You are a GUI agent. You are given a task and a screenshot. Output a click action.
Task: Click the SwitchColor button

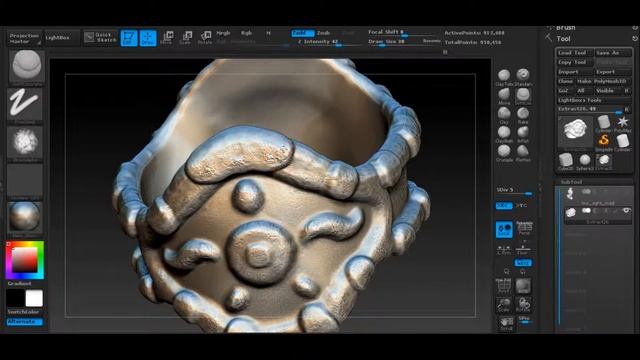(24, 312)
